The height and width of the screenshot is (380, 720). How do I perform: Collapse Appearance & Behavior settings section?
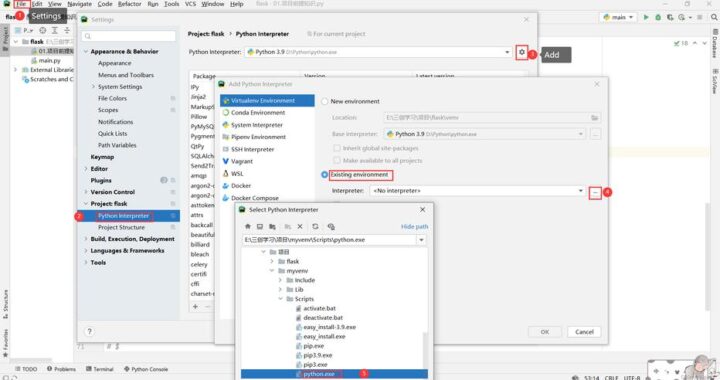(x=86, y=52)
